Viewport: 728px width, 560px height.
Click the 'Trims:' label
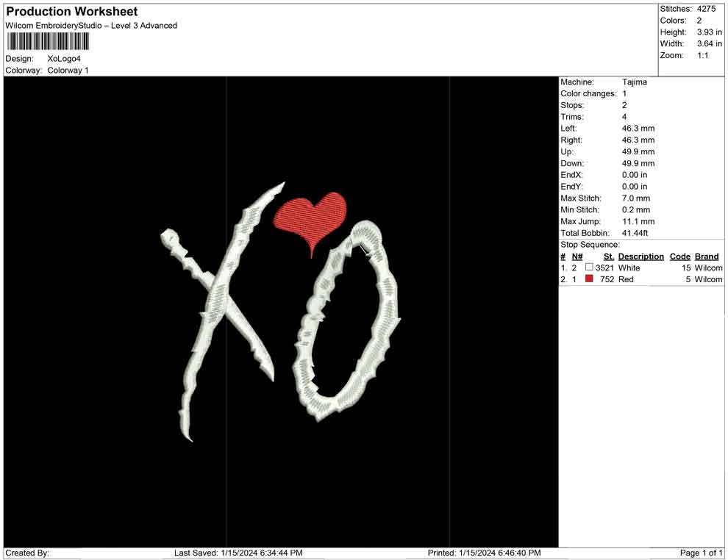point(572,116)
